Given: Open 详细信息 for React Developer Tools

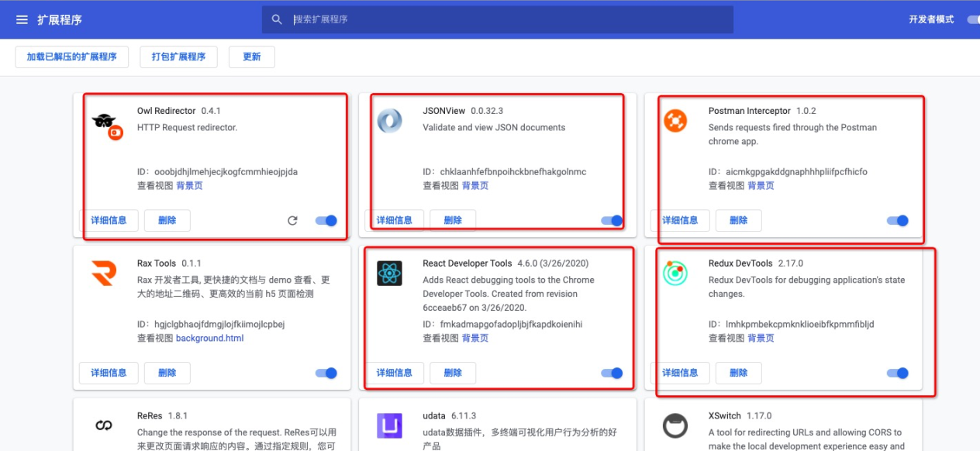Looking at the screenshot, I should click(x=395, y=373).
